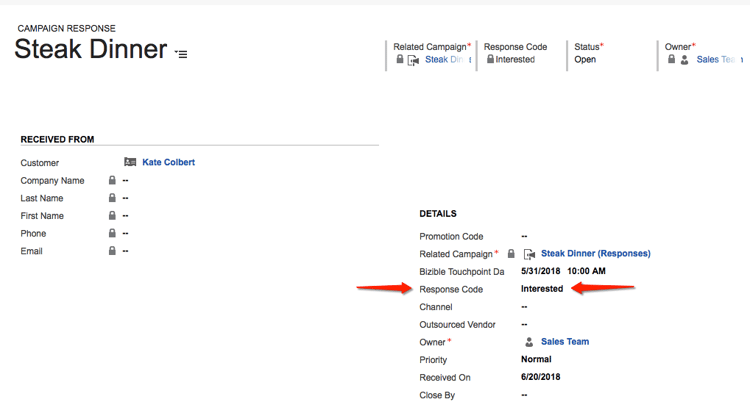Viewport: 750px width, 413px height.
Task: Click lock icon on Last Name row
Action: (112, 198)
